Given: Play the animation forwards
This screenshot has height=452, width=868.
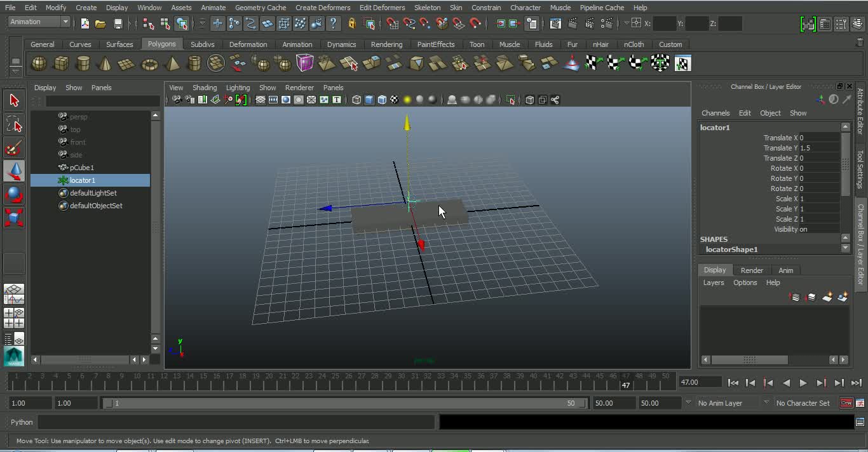Looking at the screenshot, I should pyautogui.click(x=803, y=383).
